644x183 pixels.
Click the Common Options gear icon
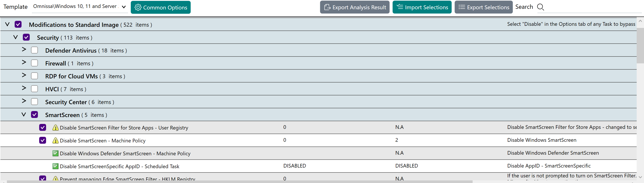(138, 8)
